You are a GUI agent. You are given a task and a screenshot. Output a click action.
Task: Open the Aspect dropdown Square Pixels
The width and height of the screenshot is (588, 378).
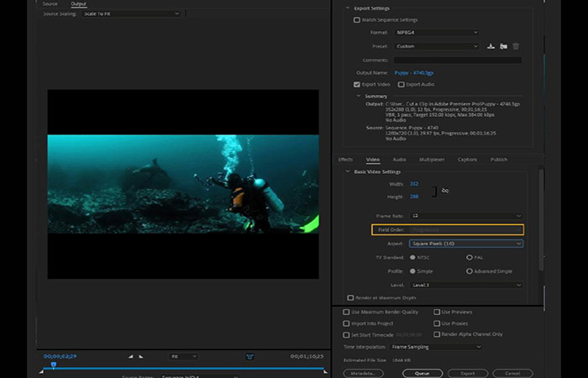[x=466, y=244]
